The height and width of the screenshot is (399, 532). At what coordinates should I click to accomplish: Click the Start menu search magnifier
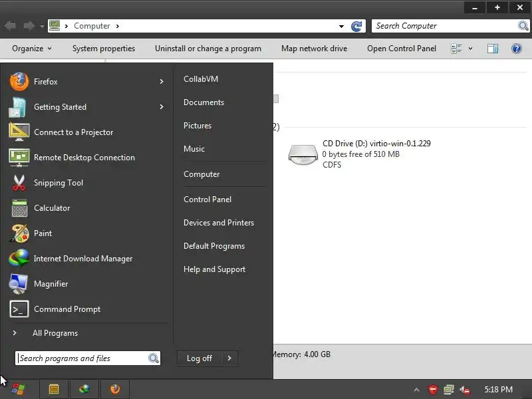point(154,358)
